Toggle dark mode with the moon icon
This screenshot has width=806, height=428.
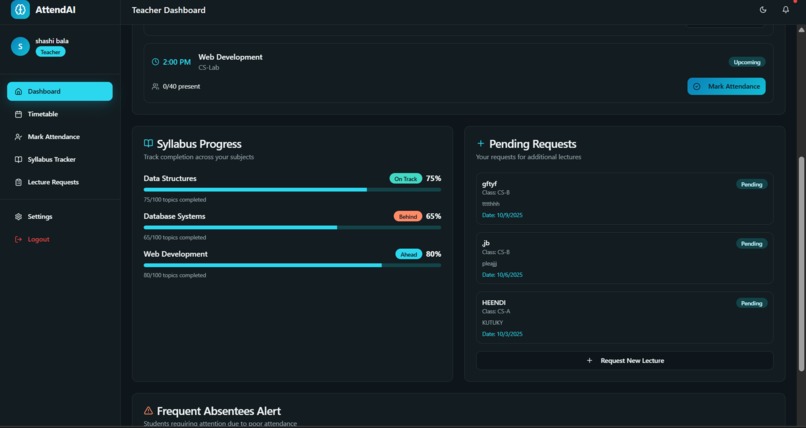763,10
